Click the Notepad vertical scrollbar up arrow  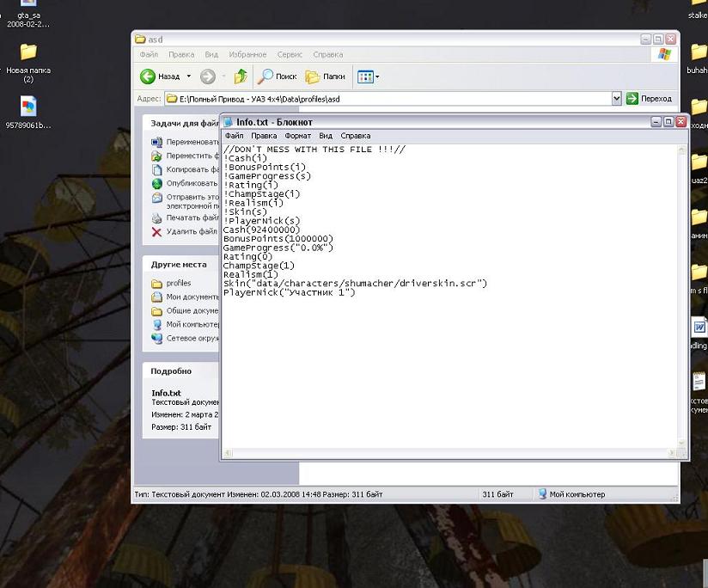click(x=681, y=150)
